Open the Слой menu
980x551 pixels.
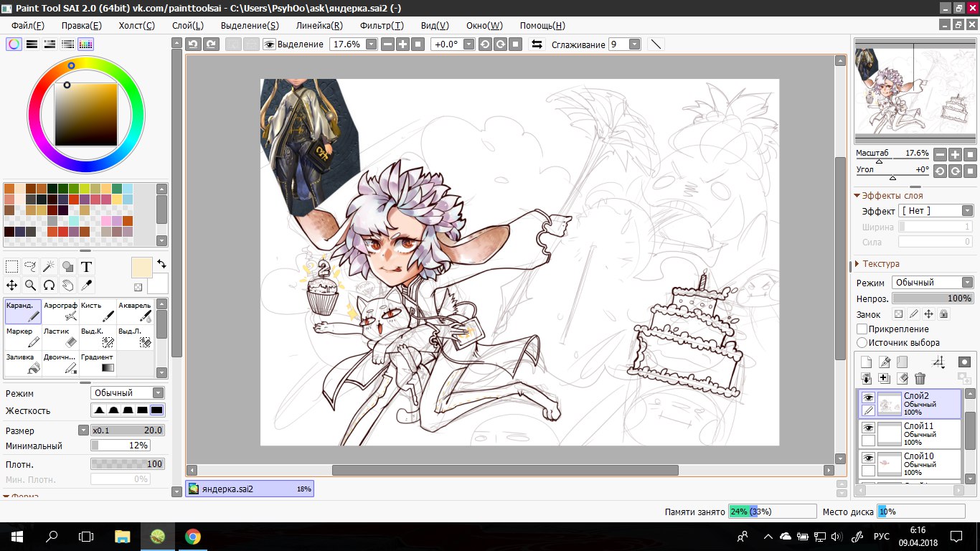(x=188, y=25)
